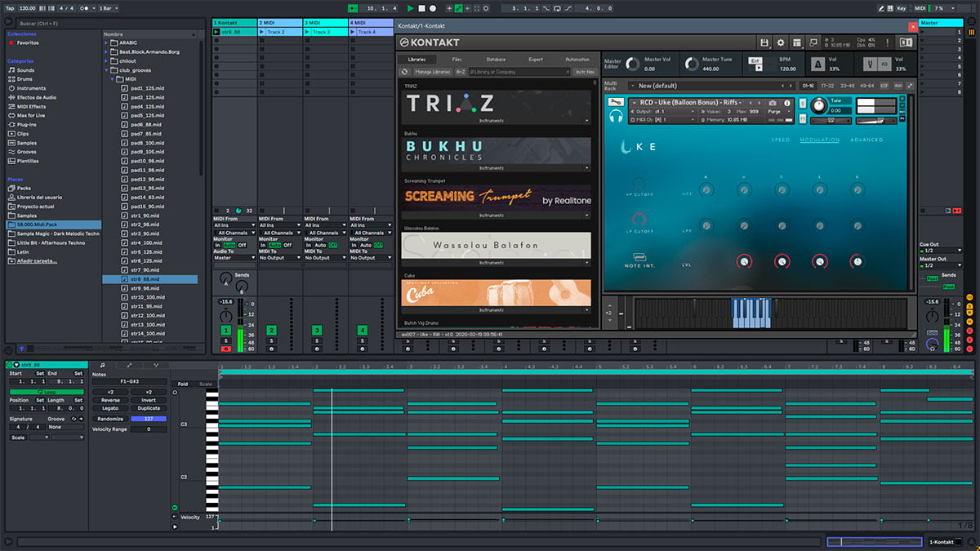Toggle the Fold button
Image resolution: width=980 pixels, height=551 pixels.
point(182,384)
